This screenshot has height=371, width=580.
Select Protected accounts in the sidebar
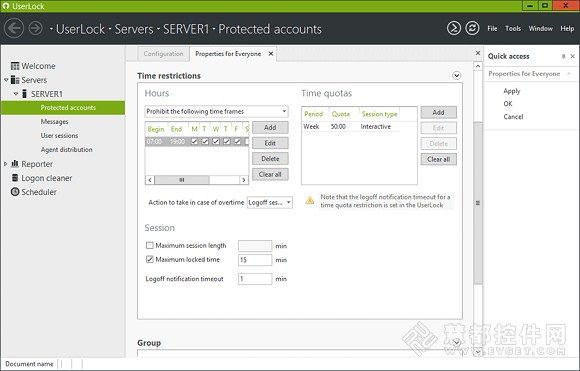click(x=63, y=108)
